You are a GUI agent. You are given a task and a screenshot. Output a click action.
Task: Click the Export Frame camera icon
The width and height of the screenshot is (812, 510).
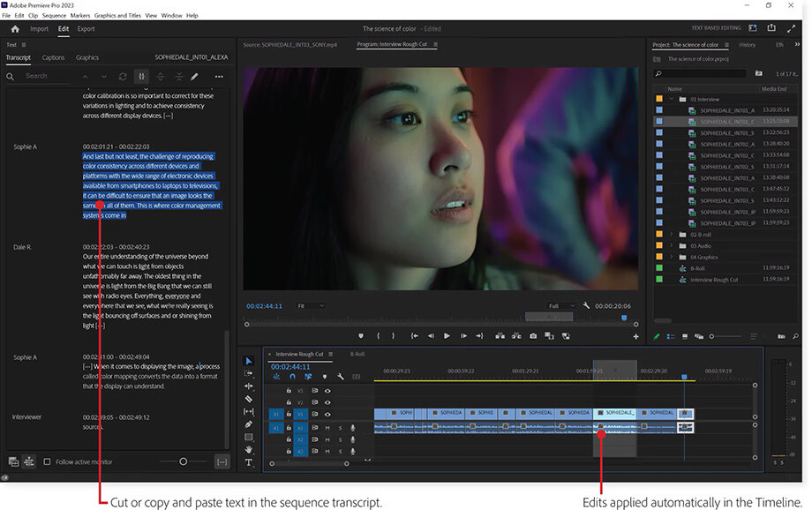[533, 336]
